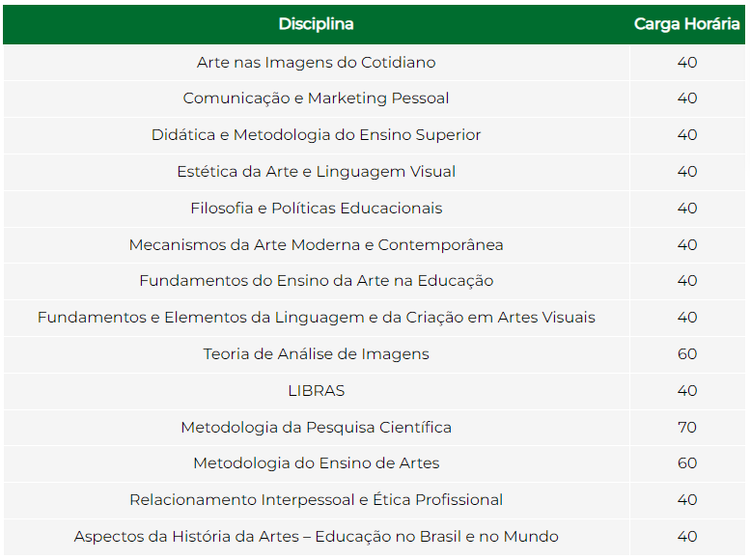Click Didática e Metodologia do Ensino Superior
The image size is (750, 560).
pyautogui.click(x=317, y=135)
